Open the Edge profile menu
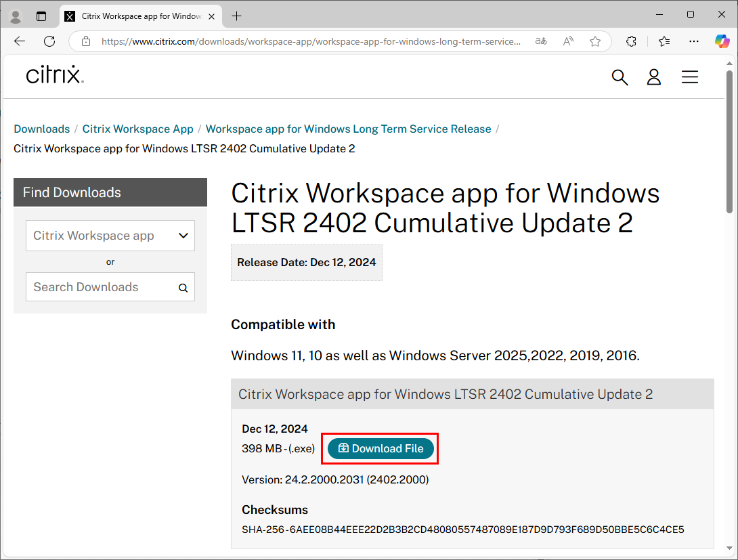Screen dimensions: 738x560 [15, 16]
